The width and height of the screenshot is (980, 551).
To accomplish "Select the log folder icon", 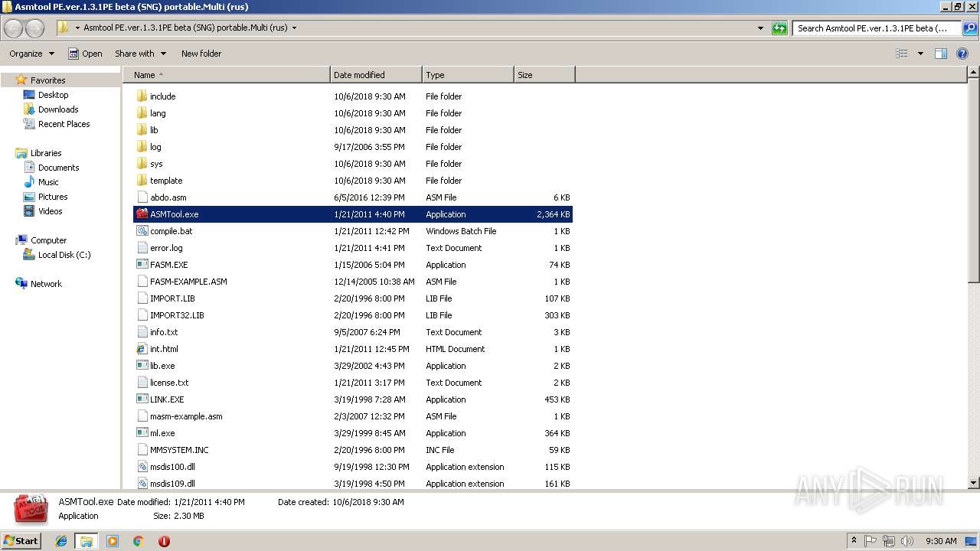I will point(142,147).
